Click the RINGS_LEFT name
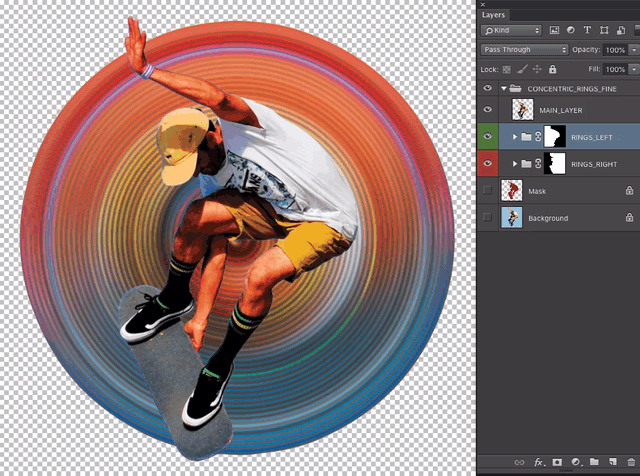640x476 pixels. click(x=592, y=137)
